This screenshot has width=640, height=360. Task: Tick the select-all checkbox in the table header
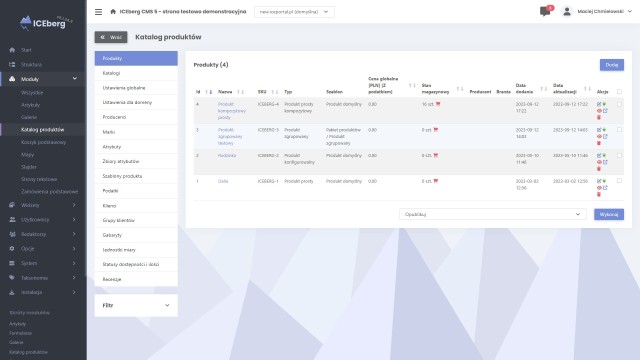(619, 92)
